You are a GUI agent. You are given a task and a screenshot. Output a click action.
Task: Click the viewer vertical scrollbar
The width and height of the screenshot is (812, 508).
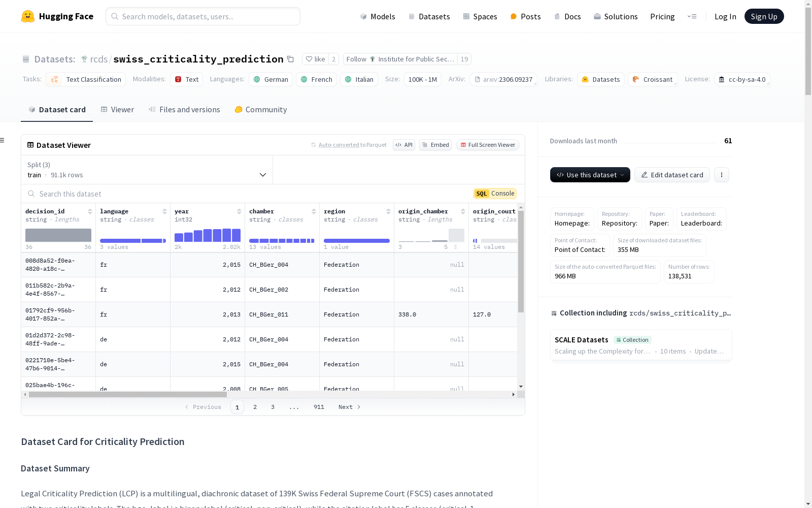pyautogui.click(x=521, y=262)
